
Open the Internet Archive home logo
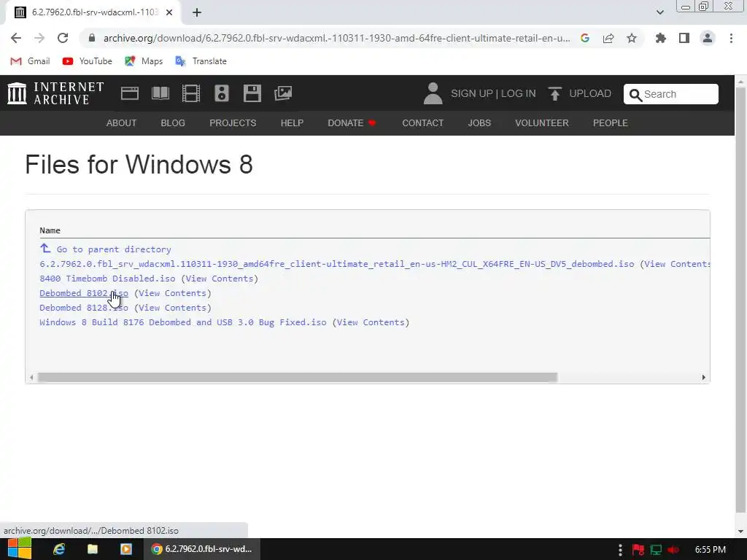click(x=55, y=93)
